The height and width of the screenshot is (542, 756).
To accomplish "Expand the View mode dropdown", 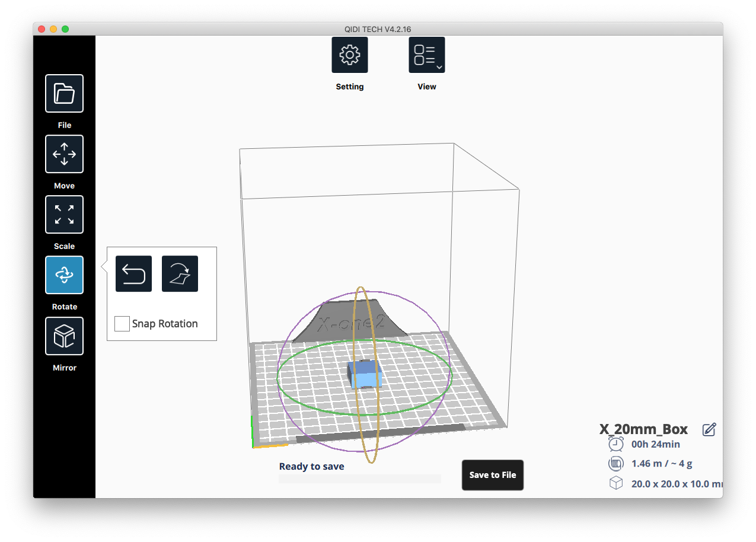I will [427, 55].
